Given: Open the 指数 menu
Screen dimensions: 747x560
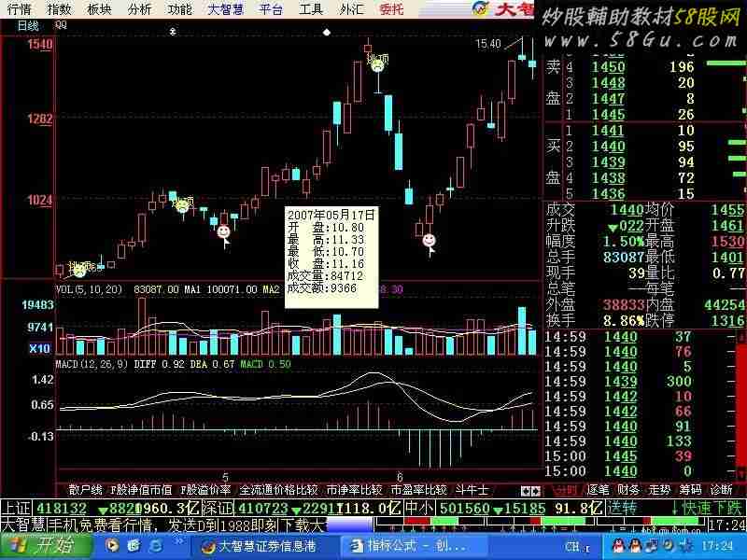Looking at the screenshot, I should click(59, 9).
